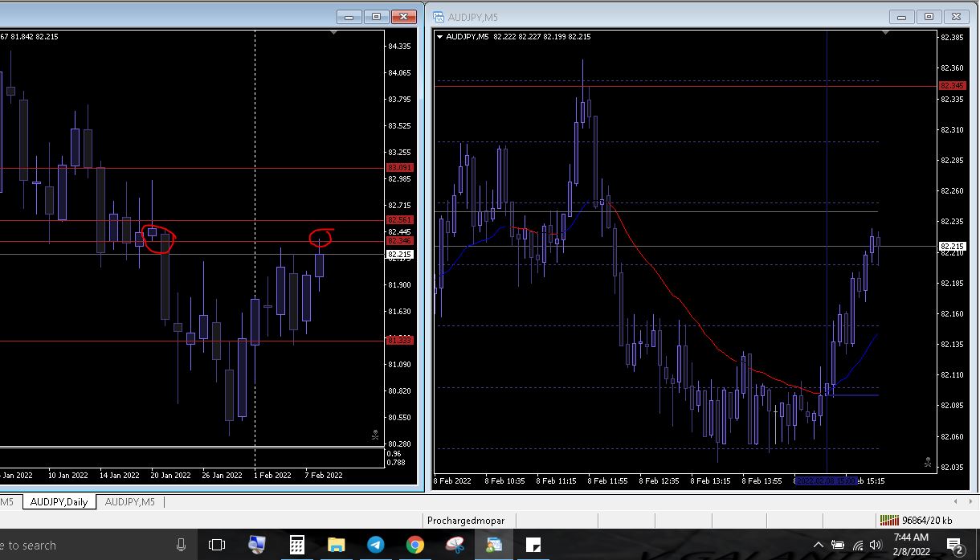Click the 8 Feb 13:15 time label
Viewport: 980px width, 560px height.
(710, 480)
